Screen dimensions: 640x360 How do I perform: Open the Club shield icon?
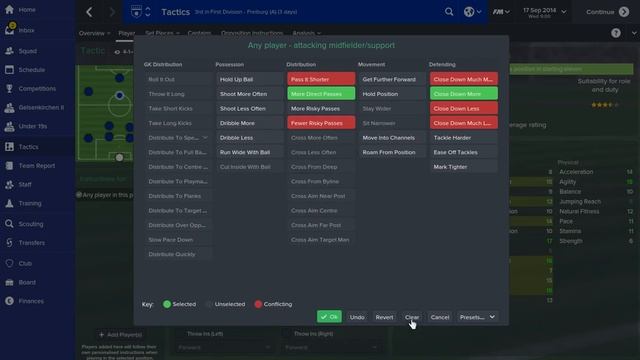coord(9,263)
